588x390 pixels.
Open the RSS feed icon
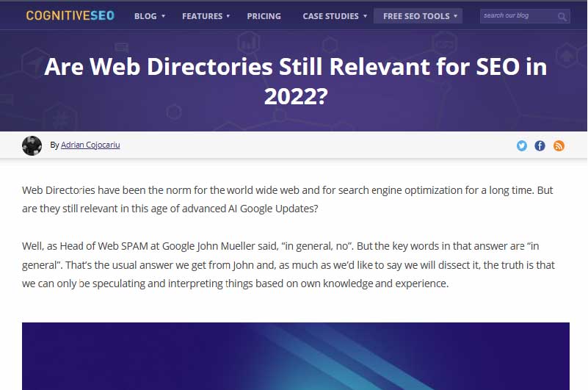pyautogui.click(x=559, y=145)
